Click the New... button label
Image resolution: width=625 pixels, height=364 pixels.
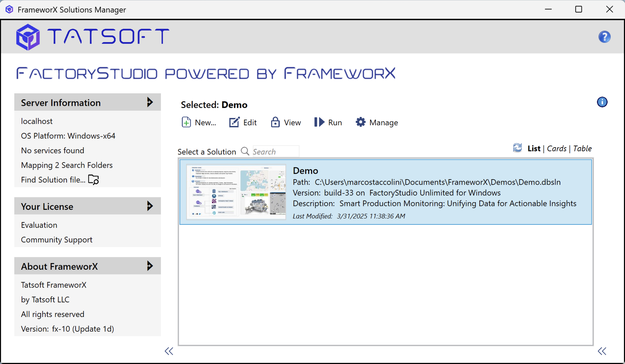tap(206, 122)
